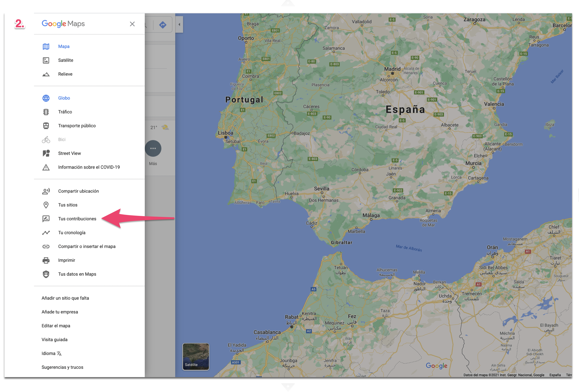Click the Imprimir printer icon
Viewport: 579px width, 392px height.
tap(46, 260)
